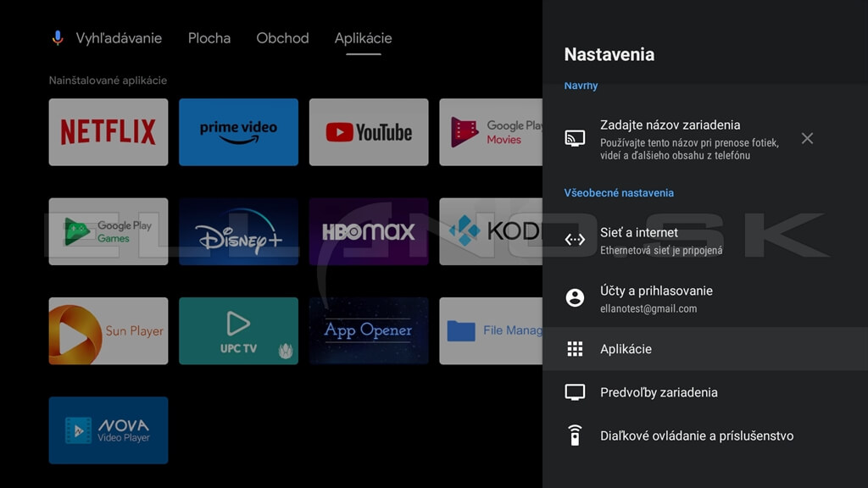Open Google Play Games tile

[108, 232]
